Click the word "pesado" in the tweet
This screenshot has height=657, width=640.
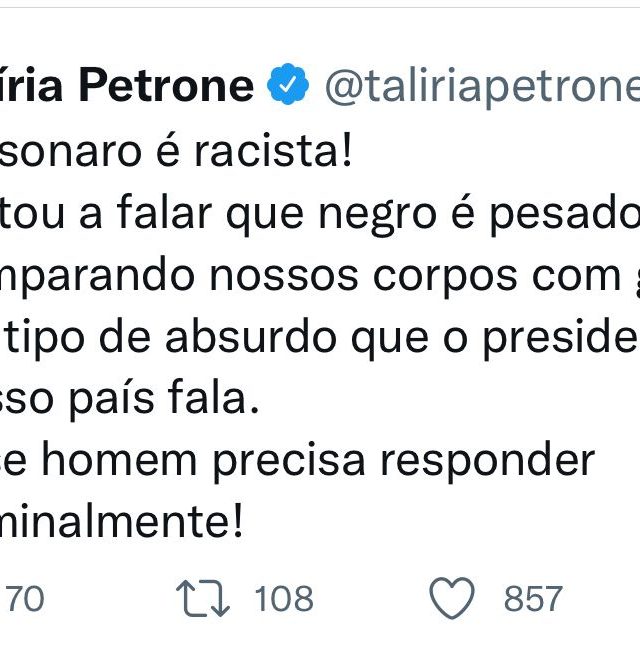click(564, 214)
